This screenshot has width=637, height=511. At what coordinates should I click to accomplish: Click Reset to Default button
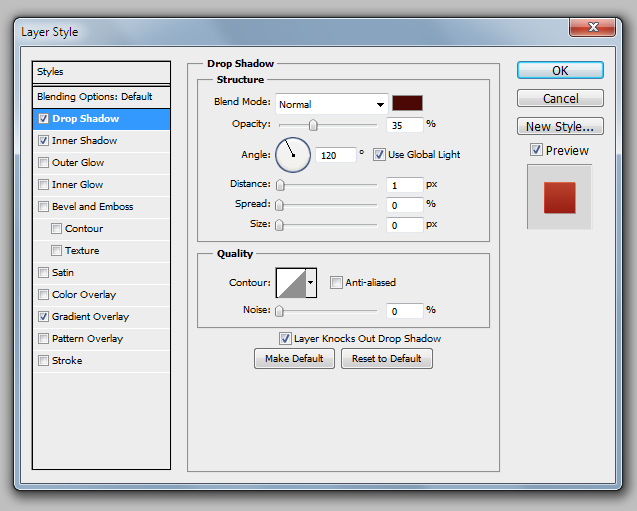click(x=387, y=359)
